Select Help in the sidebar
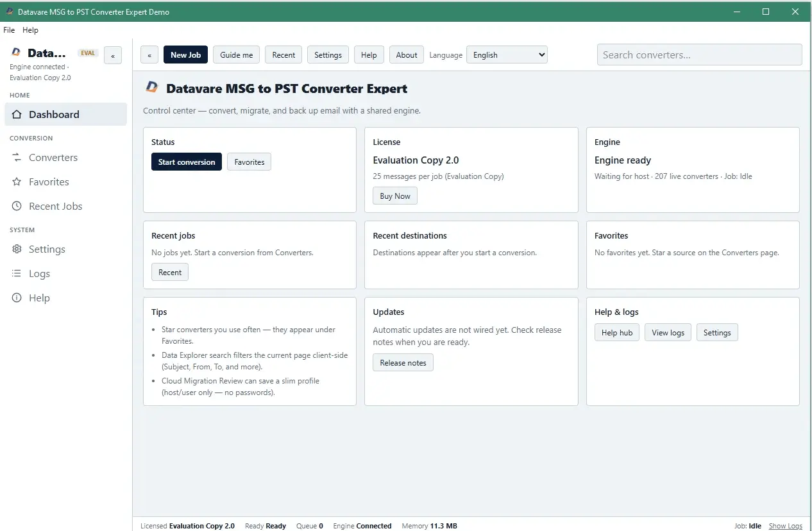The width and height of the screenshot is (812, 531). click(65, 298)
